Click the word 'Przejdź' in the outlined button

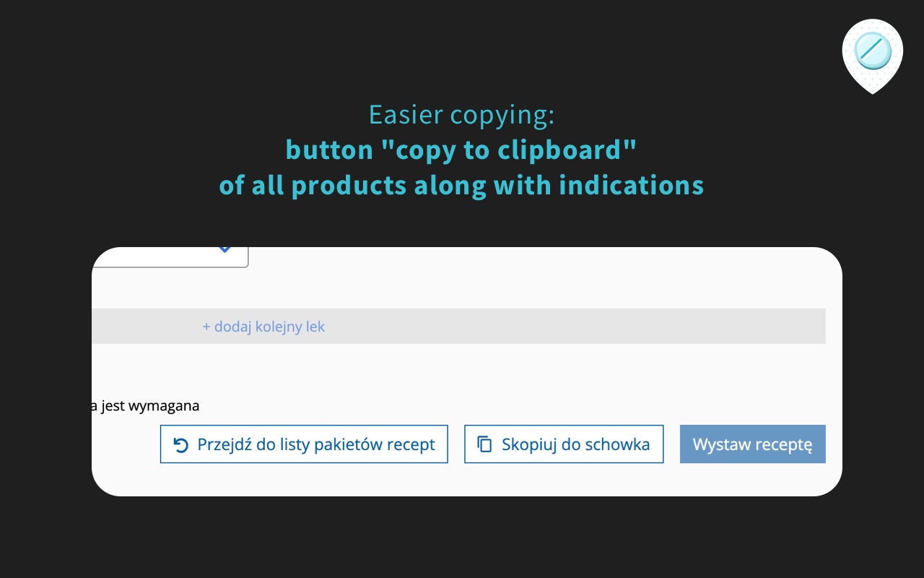click(x=225, y=444)
